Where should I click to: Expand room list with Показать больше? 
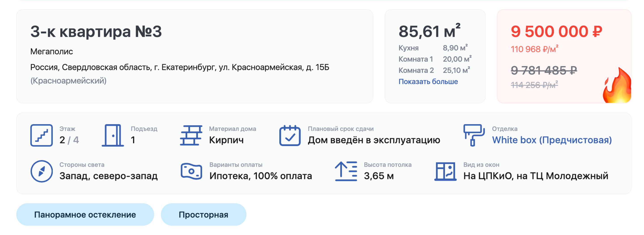[x=428, y=82]
